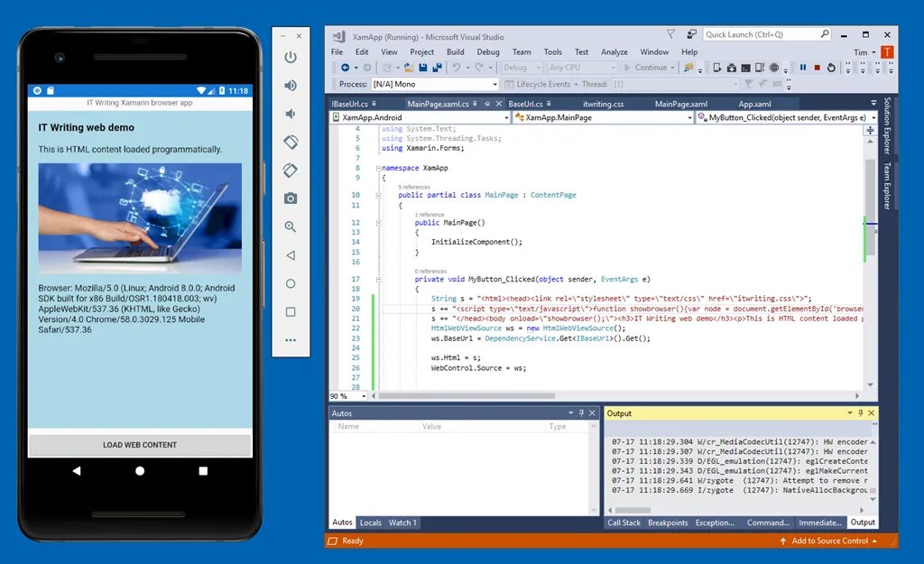The height and width of the screenshot is (564, 924).
Task: Click editor horizontal scrollbar thumb
Action: [466, 396]
